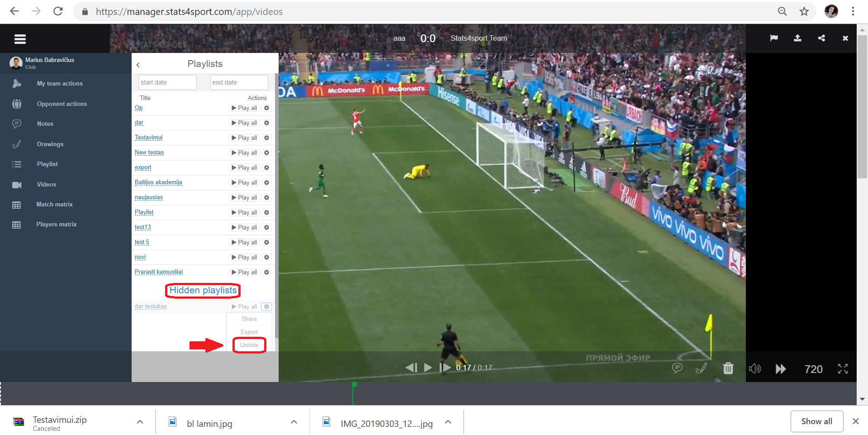The height and width of the screenshot is (435, 868).
Task: Open the Drawings section in the sidebar
Action: pyautogui.click(x=50, y=144)
